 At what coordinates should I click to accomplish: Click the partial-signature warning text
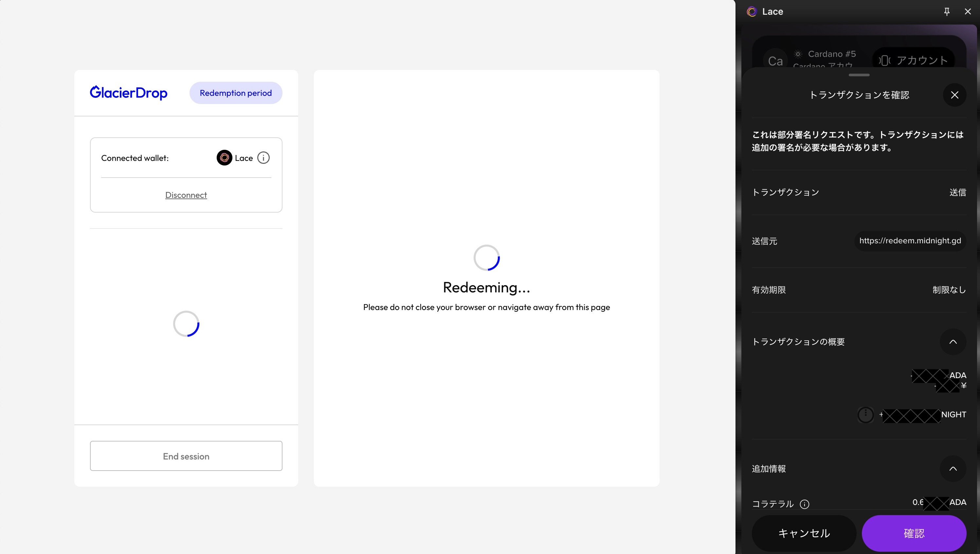click(x=858, y=141)
